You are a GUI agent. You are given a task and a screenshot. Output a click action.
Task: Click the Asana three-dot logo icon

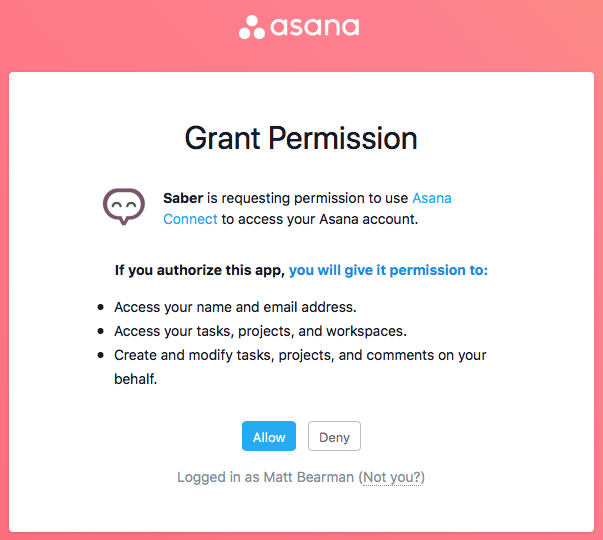point(251,27)
